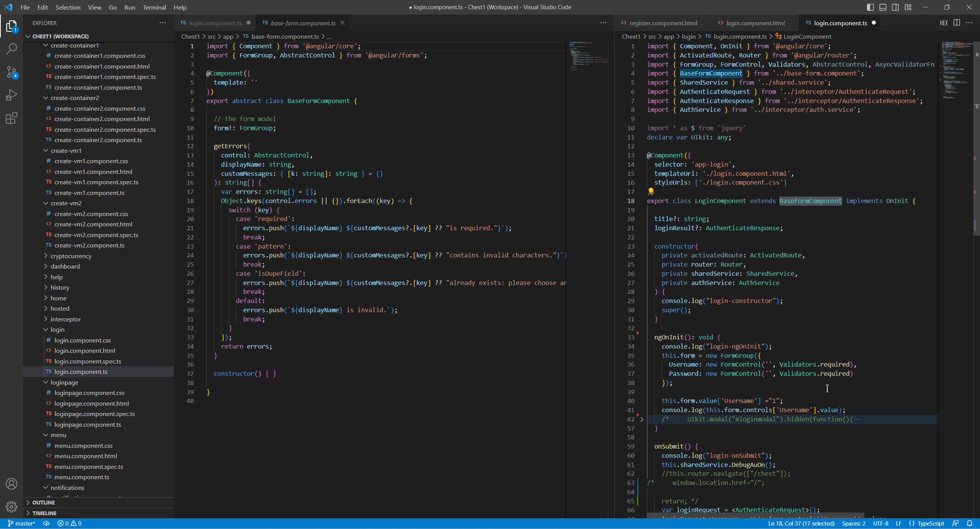Open the Extensions view icon
This screenshot has height=529, width=980.
[x=11, y=118]
